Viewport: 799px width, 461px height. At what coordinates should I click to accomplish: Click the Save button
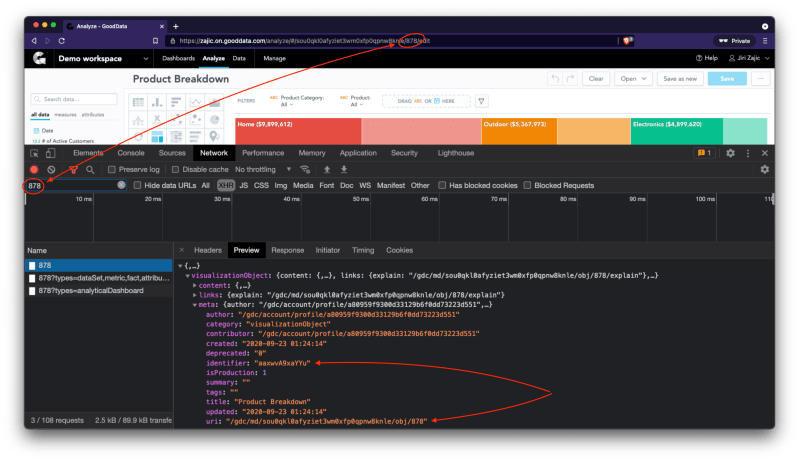coord(727,78)
